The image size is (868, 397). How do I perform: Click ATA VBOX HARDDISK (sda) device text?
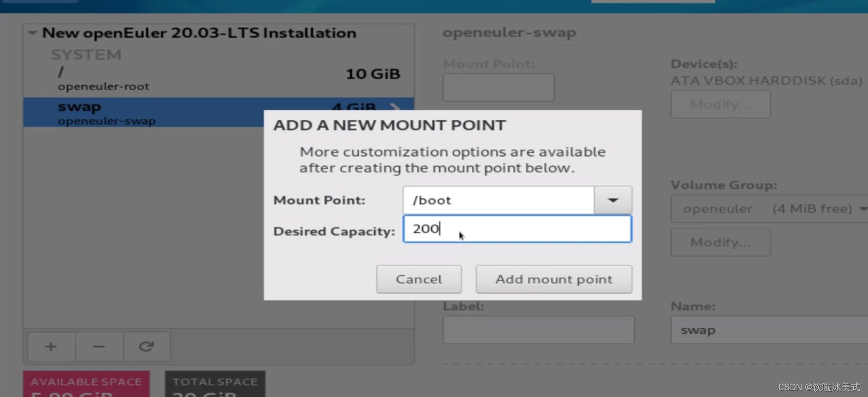coord(766,81)
